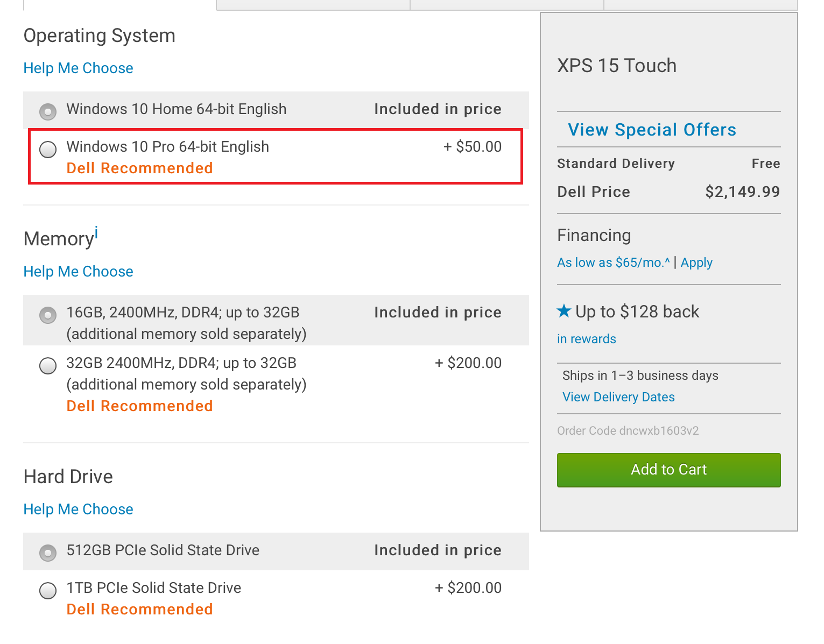Choose 32GB 2400MHz DDR4 memory option
This screenshot has height=644, width=824.
[x=48, y=365]
